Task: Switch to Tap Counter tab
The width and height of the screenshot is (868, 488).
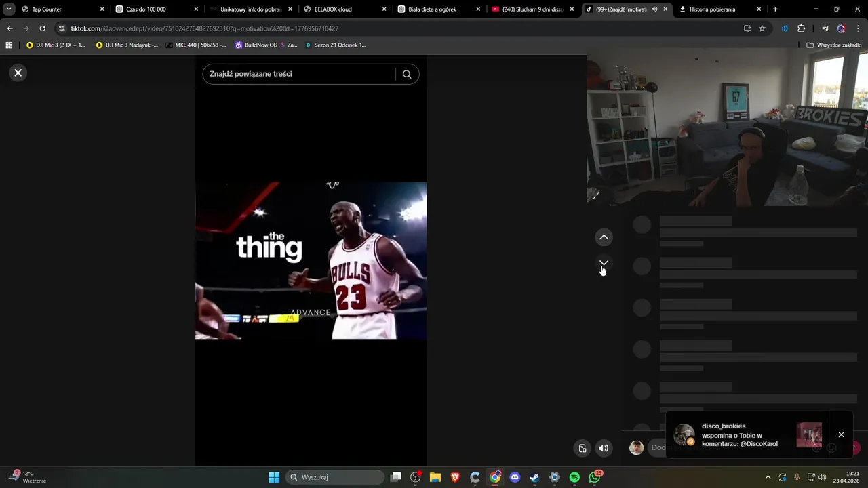Action: click(x=58, y=9)
